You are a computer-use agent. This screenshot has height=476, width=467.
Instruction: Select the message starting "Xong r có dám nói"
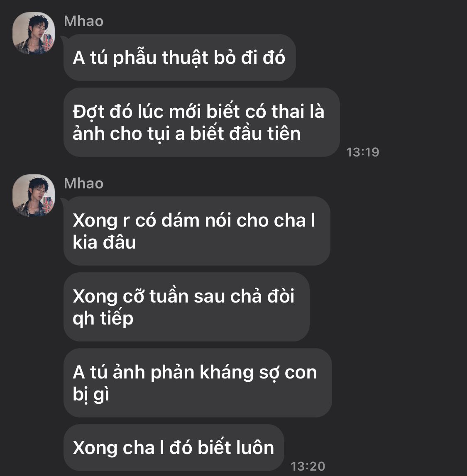tap(197, 231)
